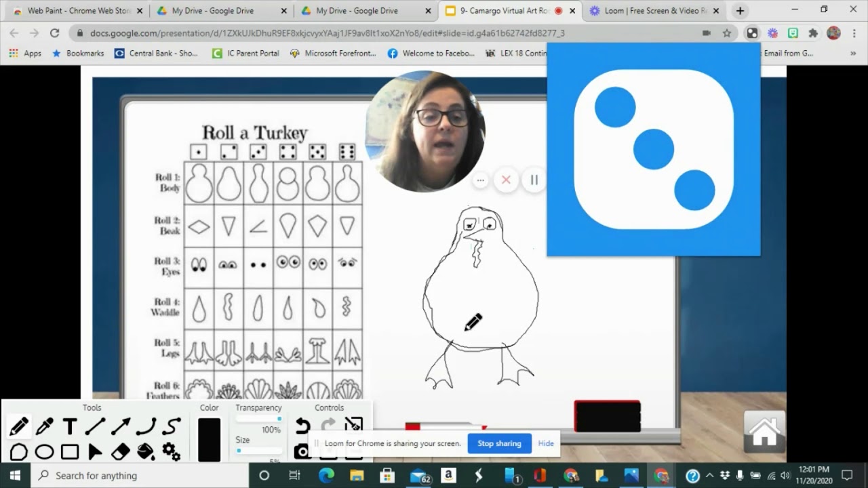The height and width of the screenshot is (488, 868).
Task: Open Loom recording more options menu
Action: (480, 180)
